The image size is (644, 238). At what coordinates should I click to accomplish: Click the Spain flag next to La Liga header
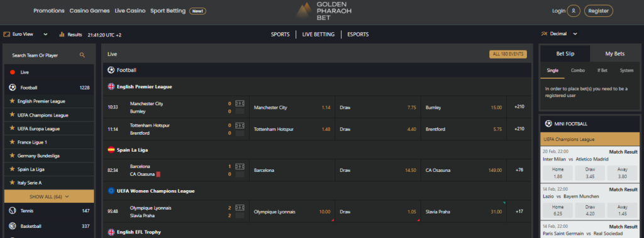[x=111, y=150]
